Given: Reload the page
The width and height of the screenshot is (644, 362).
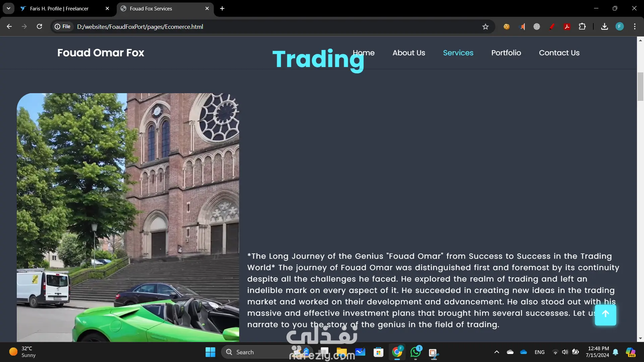Looking at the screenshot, I should point(39,26).
